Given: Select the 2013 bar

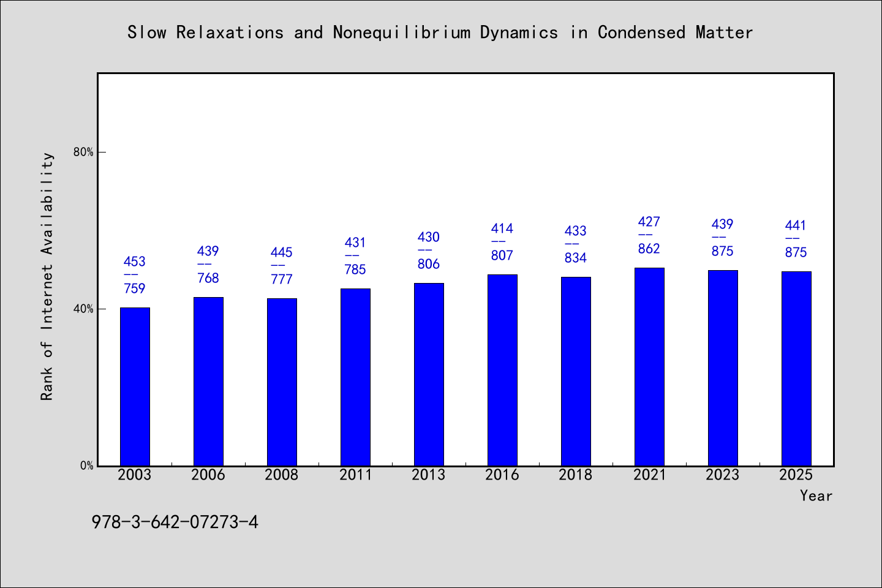Looking at the screenshot, I should click(x=429, y=374).
